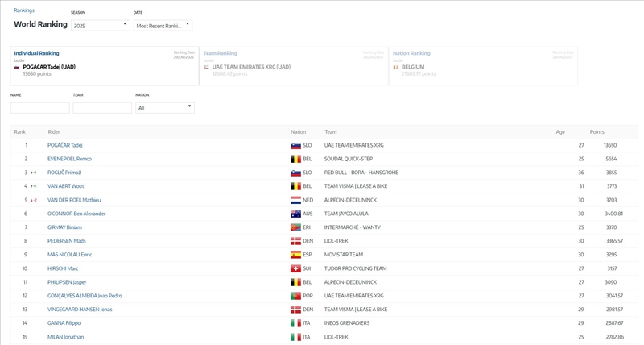Click the points value 13650 in Pogačar's row

coord(610,145)
